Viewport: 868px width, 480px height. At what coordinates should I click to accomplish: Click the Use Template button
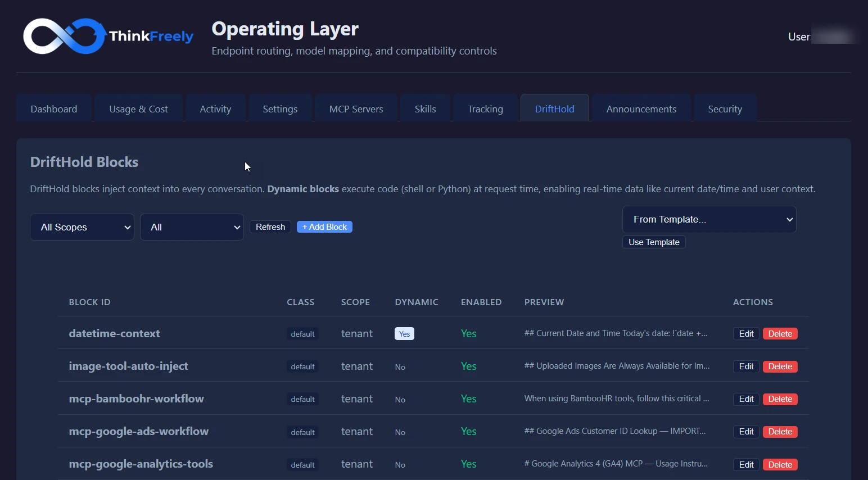(x=654, y=242)
